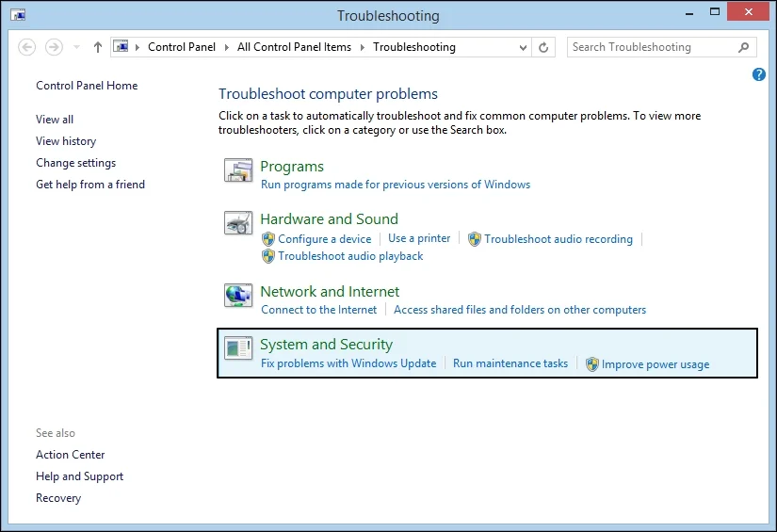Click Run maintenance tasks
Viewport: 777px width, 532px height.
[x=510, y=363]
